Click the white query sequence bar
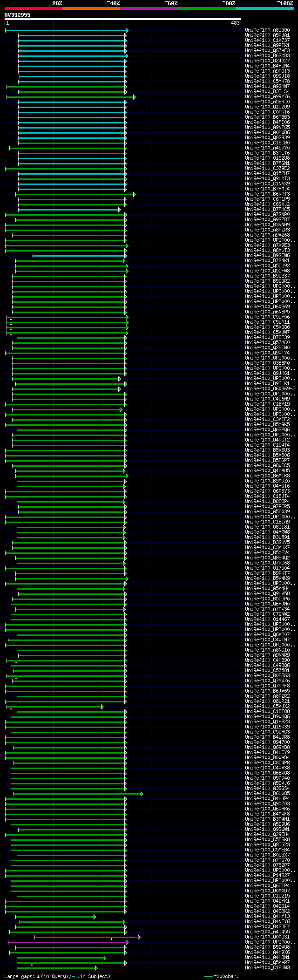This screenshot has height=980, width=298. click(x=122, y=19)
